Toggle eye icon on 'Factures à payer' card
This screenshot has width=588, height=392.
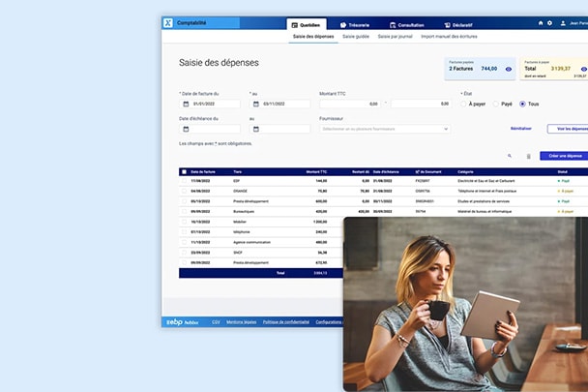584,69
